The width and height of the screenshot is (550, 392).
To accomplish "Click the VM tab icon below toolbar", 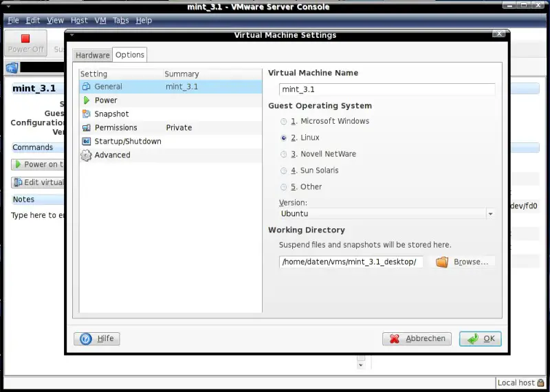I will click(12, 67).
